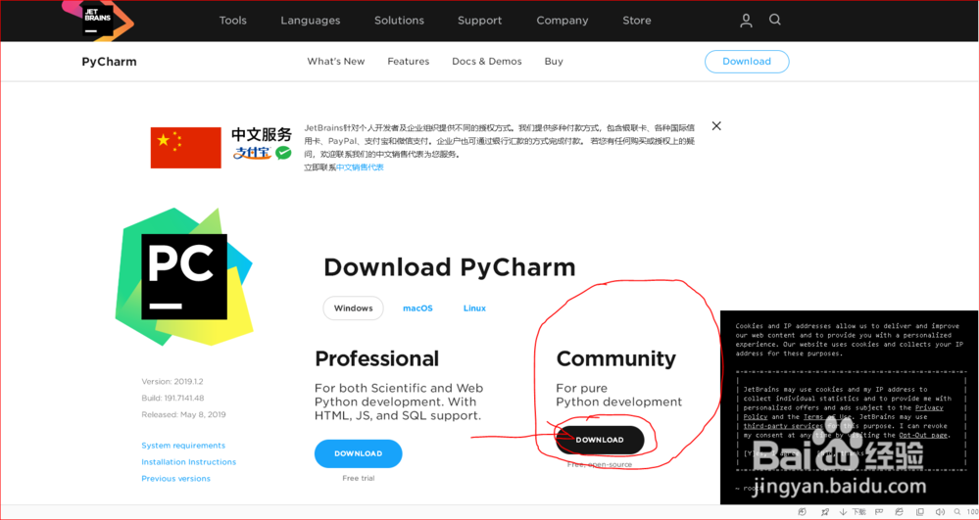Click the Download PyCharm heading
Image resolution: width=980 pixels, height=520 pixels.
(450, 267)
